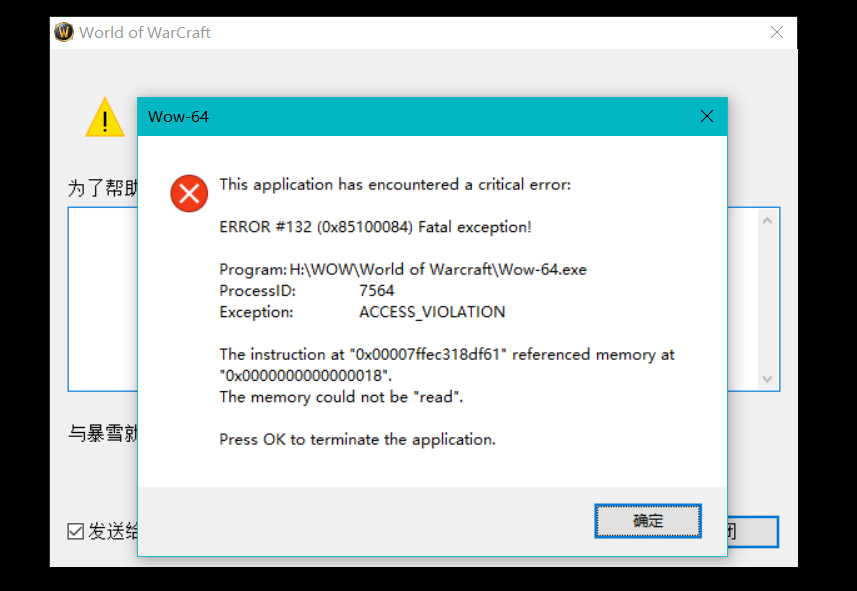Screen dimensions: 857x591
Task: Click the Wow-64 dialog title bar
Action: (x=400, y=116)
